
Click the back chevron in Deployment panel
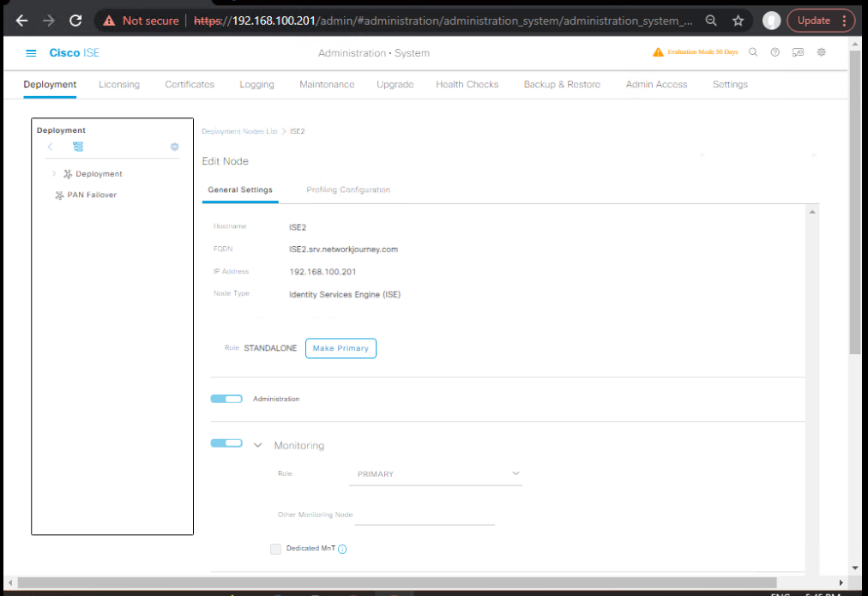(51, 147)
